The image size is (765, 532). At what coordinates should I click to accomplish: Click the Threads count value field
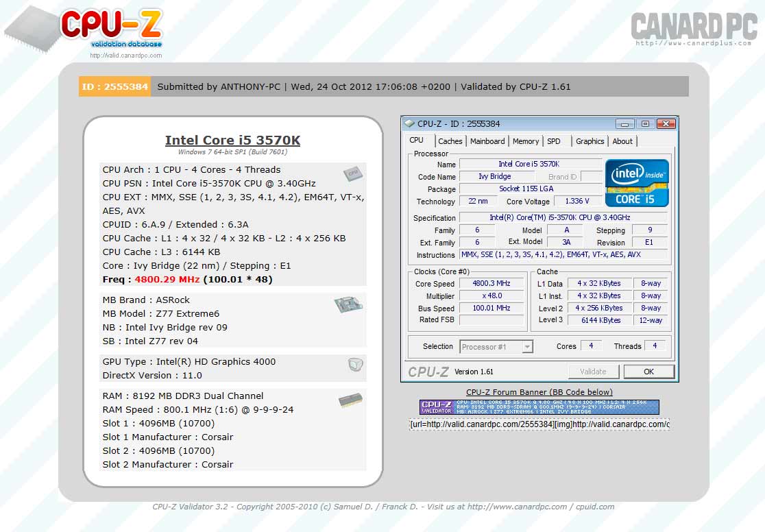(655, 346)
